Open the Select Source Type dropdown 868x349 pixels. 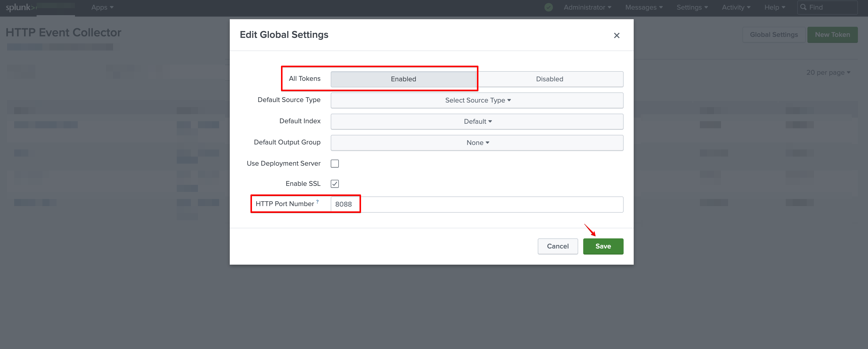coord(477,100)
